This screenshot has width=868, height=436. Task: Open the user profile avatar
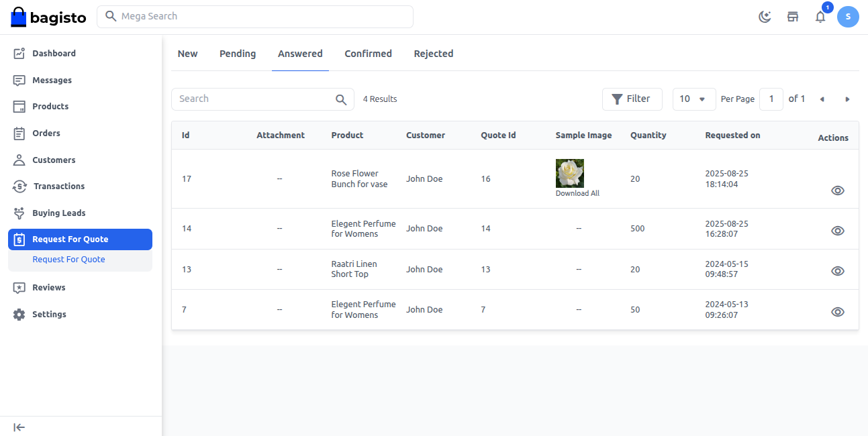point(848,17)
